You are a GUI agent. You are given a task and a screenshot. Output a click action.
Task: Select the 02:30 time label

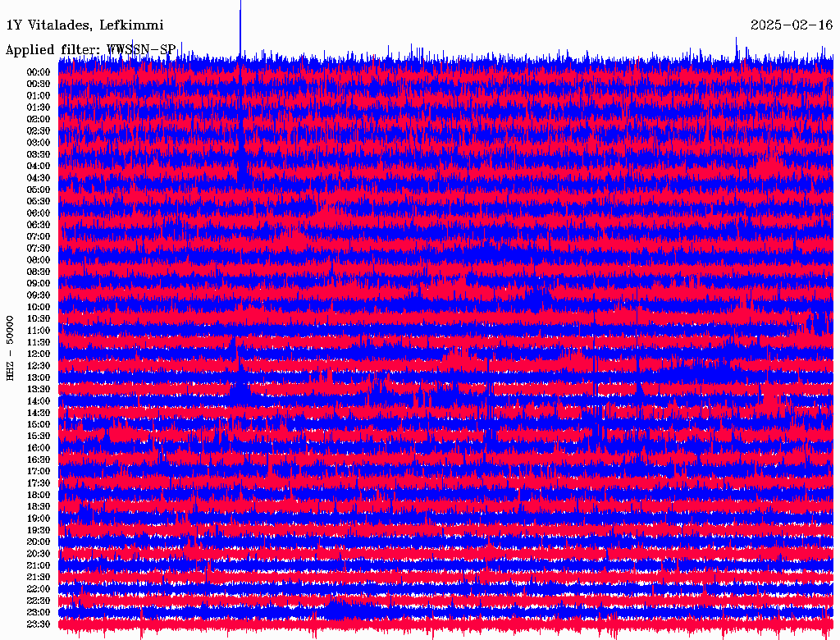click(39, 130)
